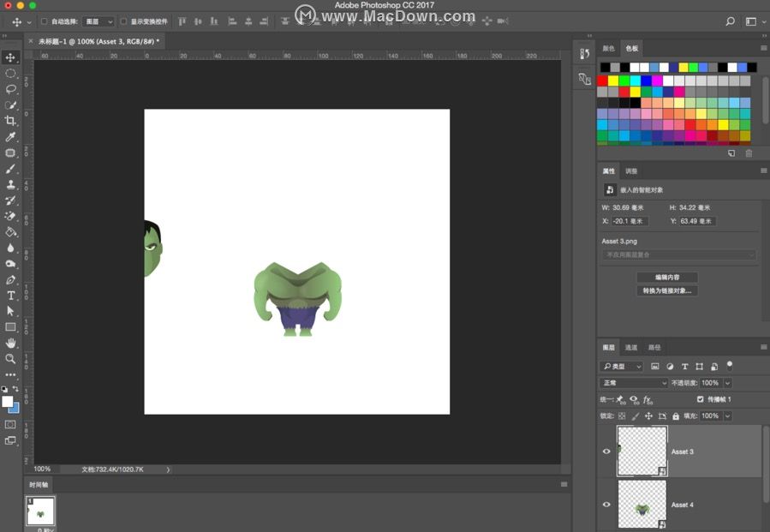Open the 不透明度 opacity slider arrow
The height and width of the screenshot is (532, 770).
pos(728,383)
